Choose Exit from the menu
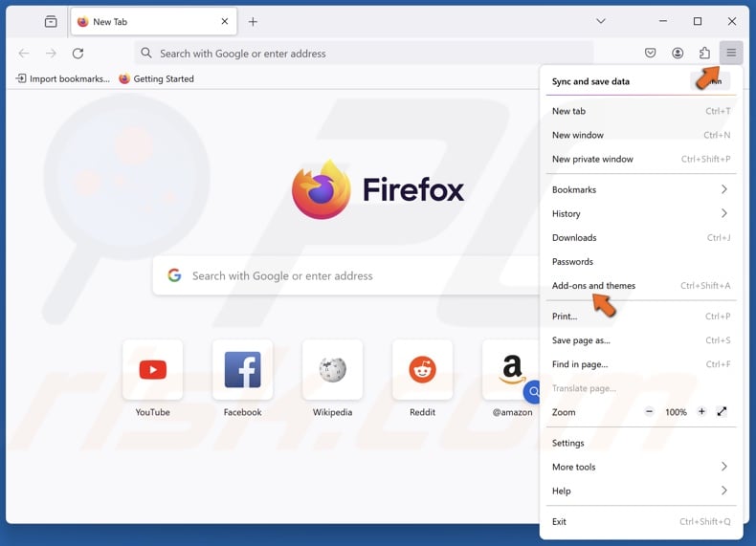Viewport: 756px width, 546px height. point(641,521)
